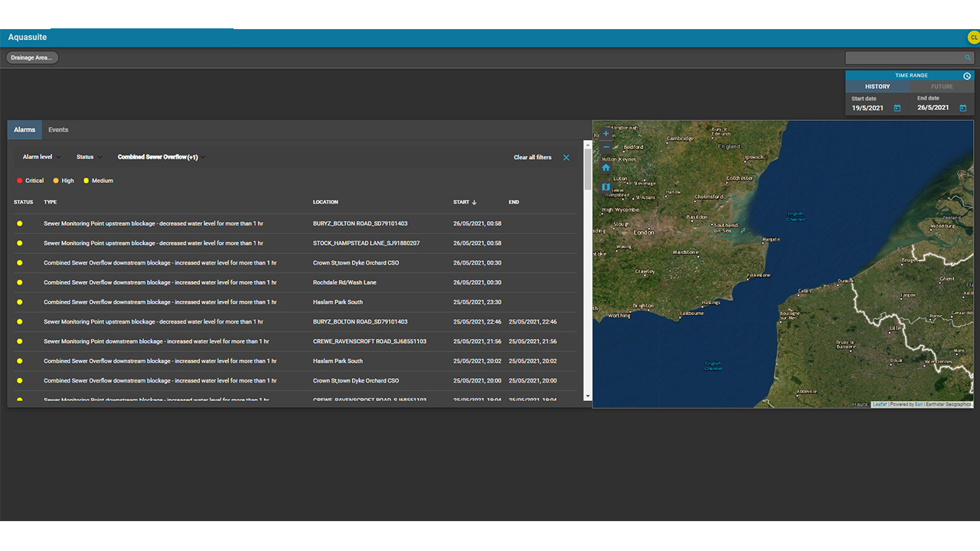Open the Combined Sewer Overflow (+1) filter
This screenshot has width=980, height=551.
point(162,157)
